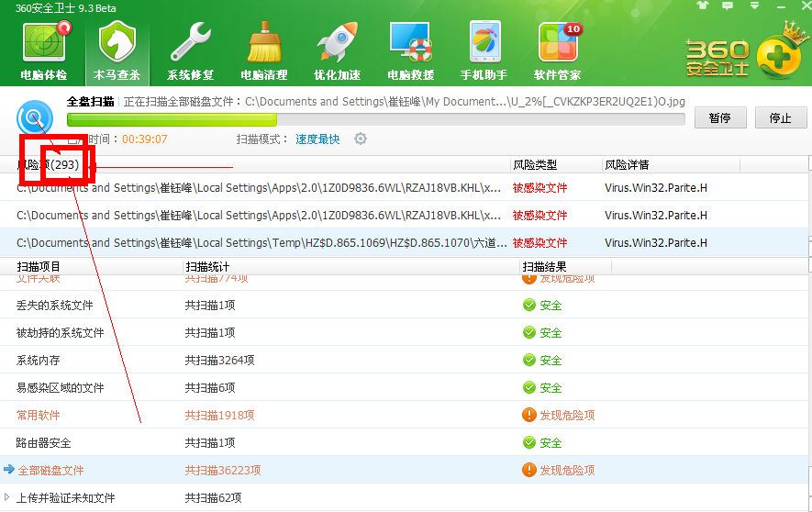Pause scan with 暂停 button
The image size is (812, 512).
(x=720, y=118)
